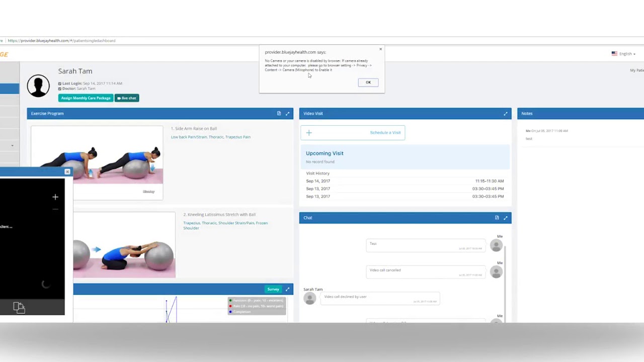644x362 pixels.
Task: Click Trapezius, Thoracic, Shoulder Strain tags link
Action: (x=225, y=225)
